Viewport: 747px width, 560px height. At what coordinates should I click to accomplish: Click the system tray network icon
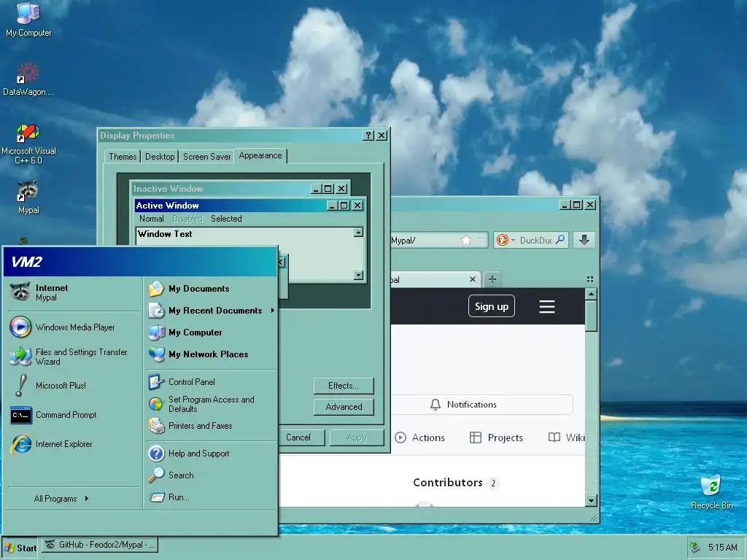(695, 548)
